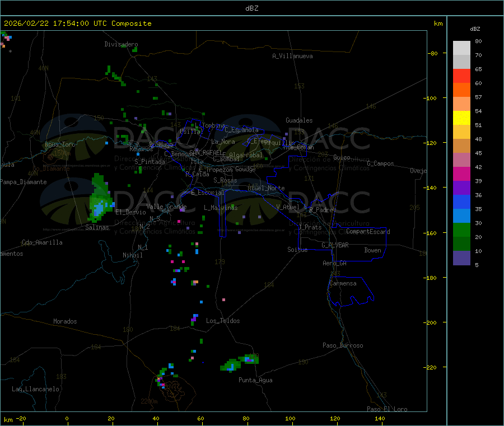The image size is (504, 426).
Task: Click the La_Nora map label
Action: [223, 142]
